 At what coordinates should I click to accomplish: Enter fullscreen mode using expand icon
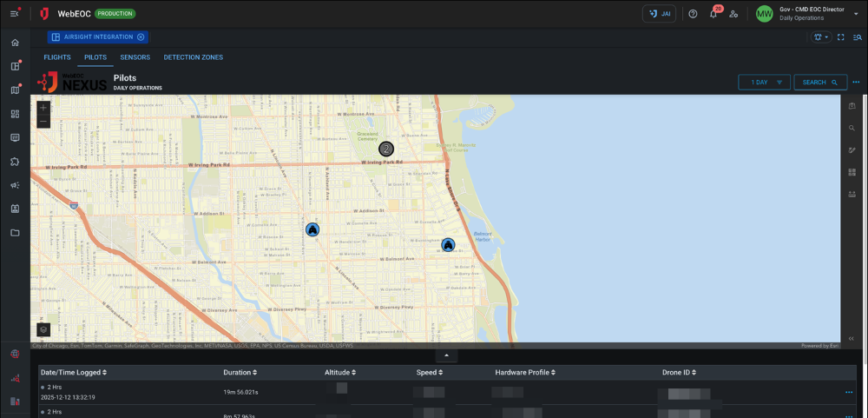(841, 37)
